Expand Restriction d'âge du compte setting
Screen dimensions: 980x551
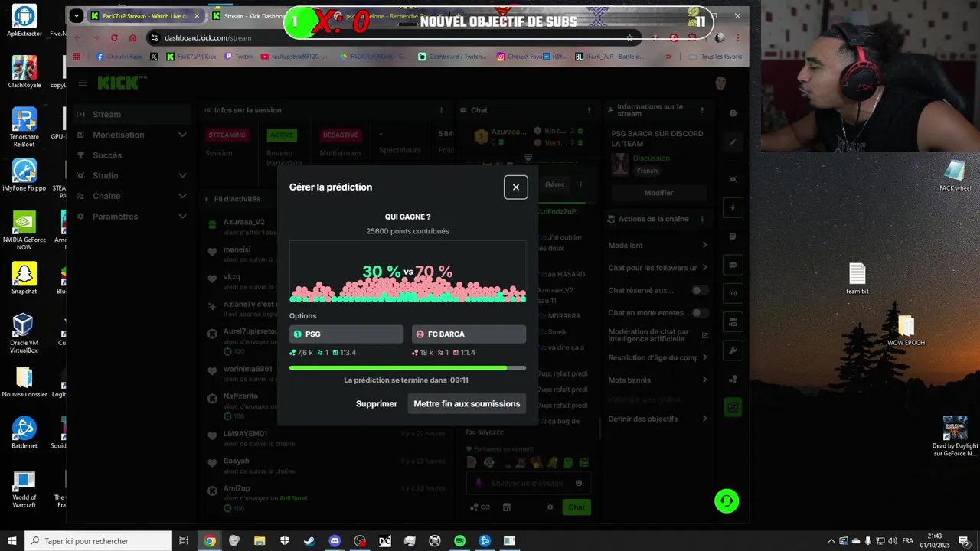tap(658, 357)
